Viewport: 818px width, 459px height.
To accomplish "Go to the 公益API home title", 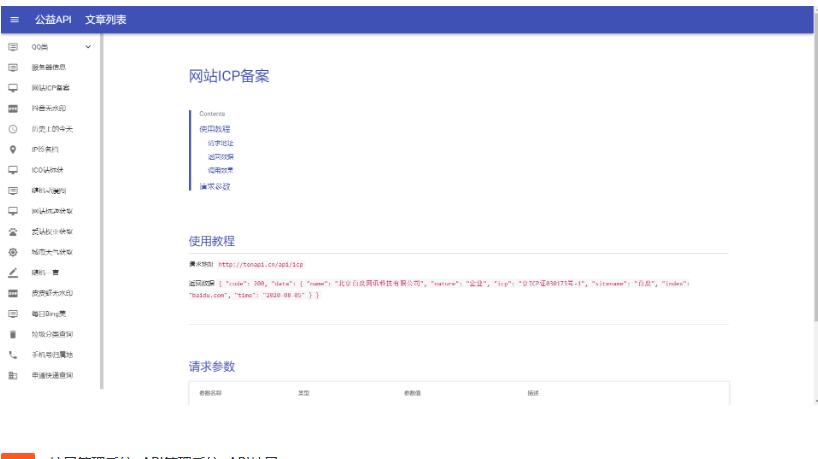I will click(x=53, y=20).
